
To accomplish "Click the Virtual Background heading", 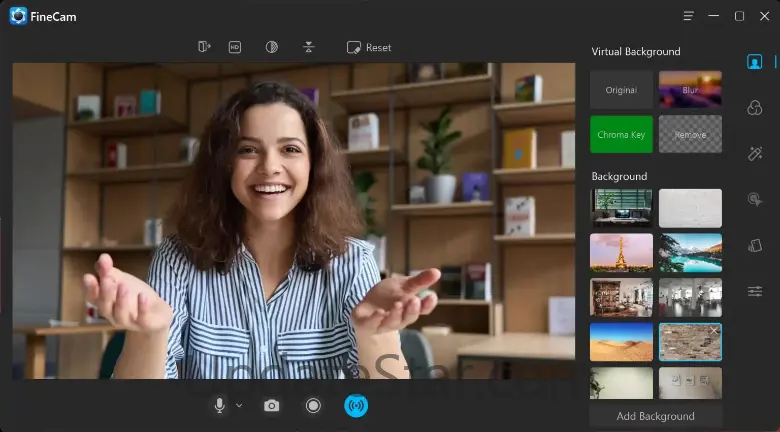I will pyautogui.click(x=636, y=51).
